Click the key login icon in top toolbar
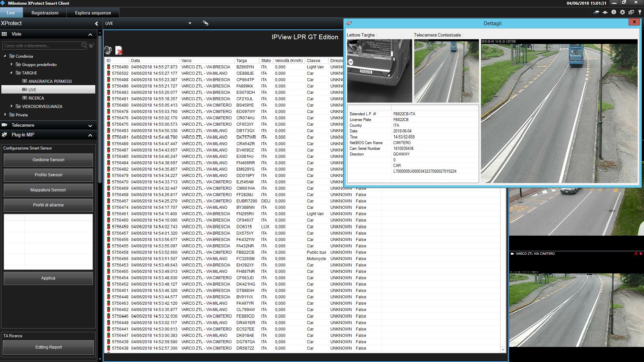The width and height of the screenshot is (644, 362). pos(640,12)
